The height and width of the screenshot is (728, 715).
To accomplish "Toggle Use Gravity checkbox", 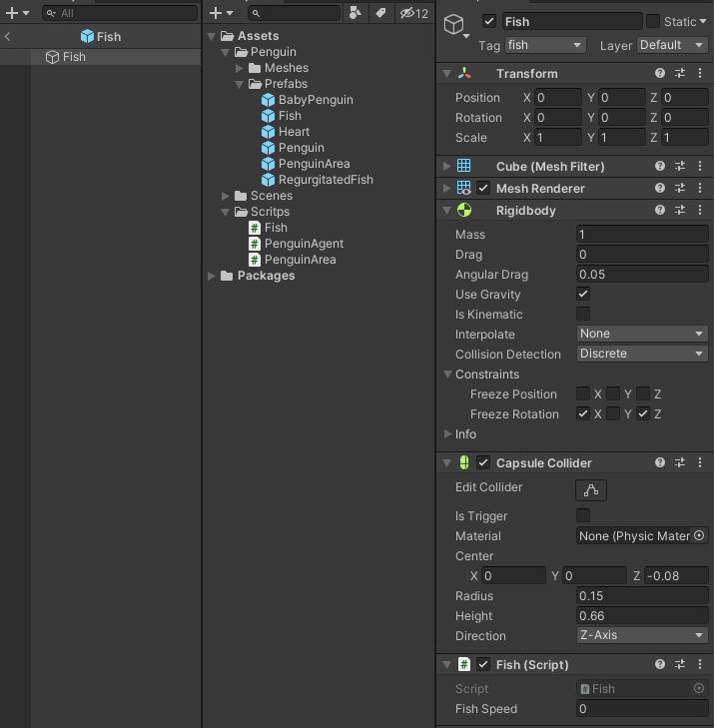I will [583, 294].
